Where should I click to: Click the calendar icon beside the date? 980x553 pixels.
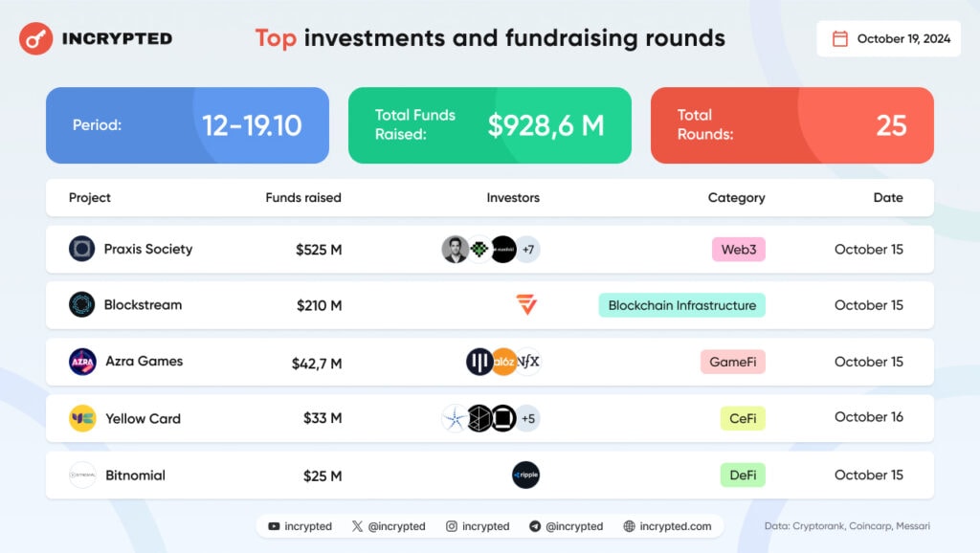coord(840,39)
